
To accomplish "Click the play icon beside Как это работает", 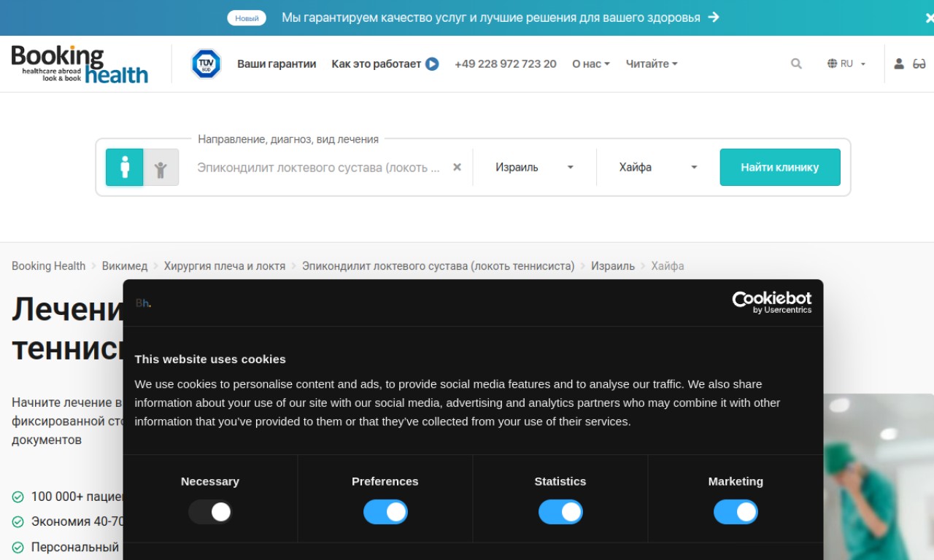I will [x=432, y=64].
